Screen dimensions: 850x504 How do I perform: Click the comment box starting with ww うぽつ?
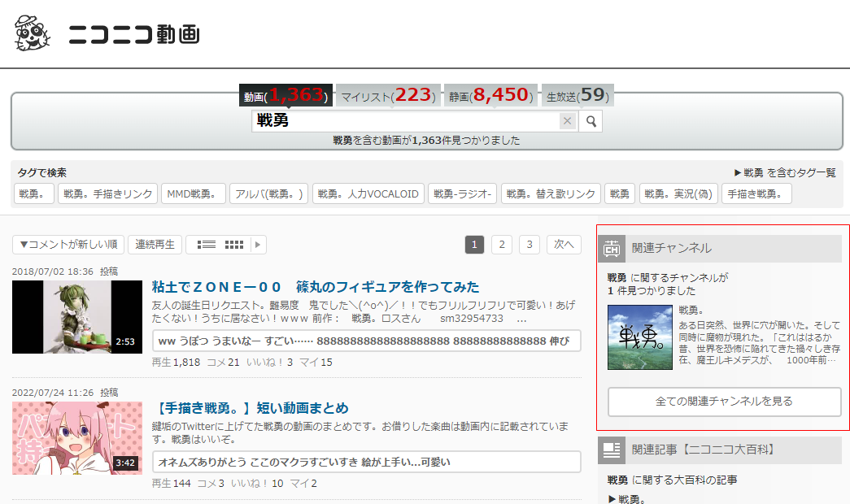point(367,341)
